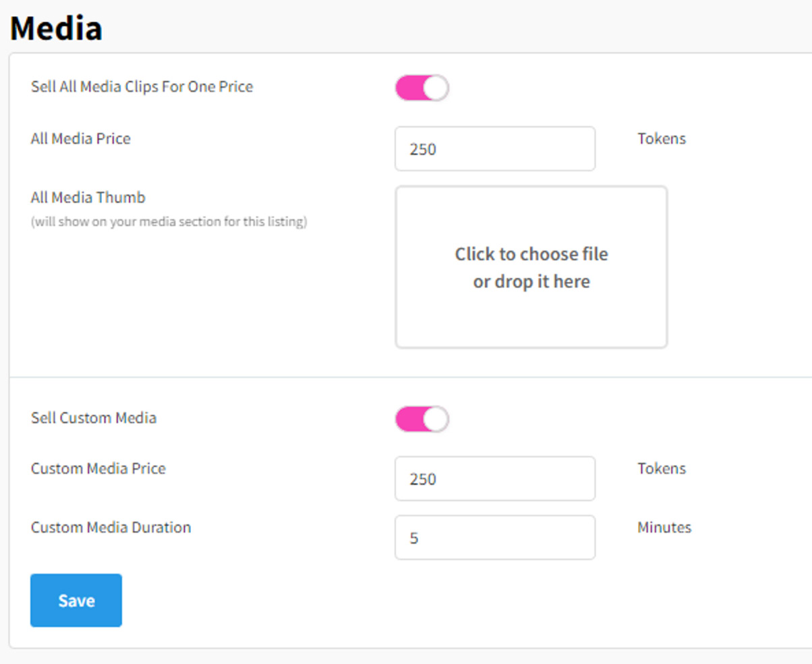This screenshot has width=812, height=664.
Task: Turn off the Sell Custom Media switch
Action: [422, 419]
